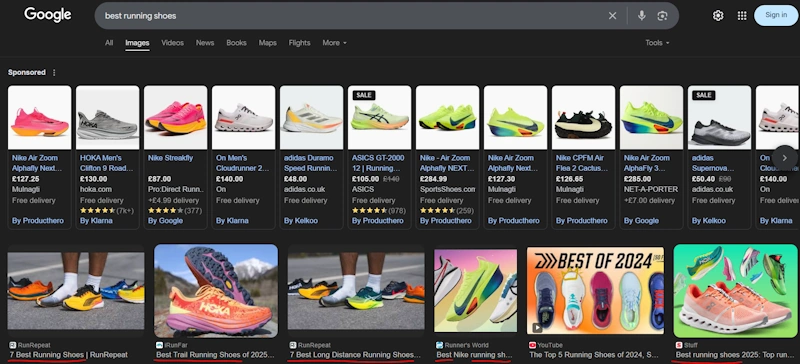Viewport: 800px width, 364px height.
Task: Click the Runner's World source icon
Action: point(439,345)
